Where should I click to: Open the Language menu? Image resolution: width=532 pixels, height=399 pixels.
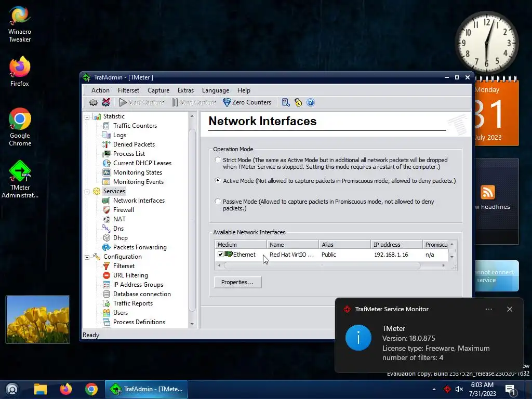coord(216,90)
